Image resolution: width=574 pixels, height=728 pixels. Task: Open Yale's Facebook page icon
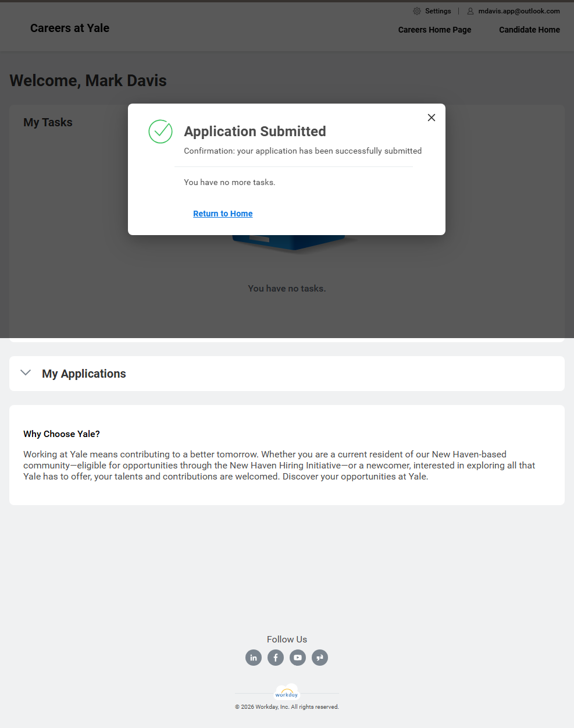[x=276, y=658]
